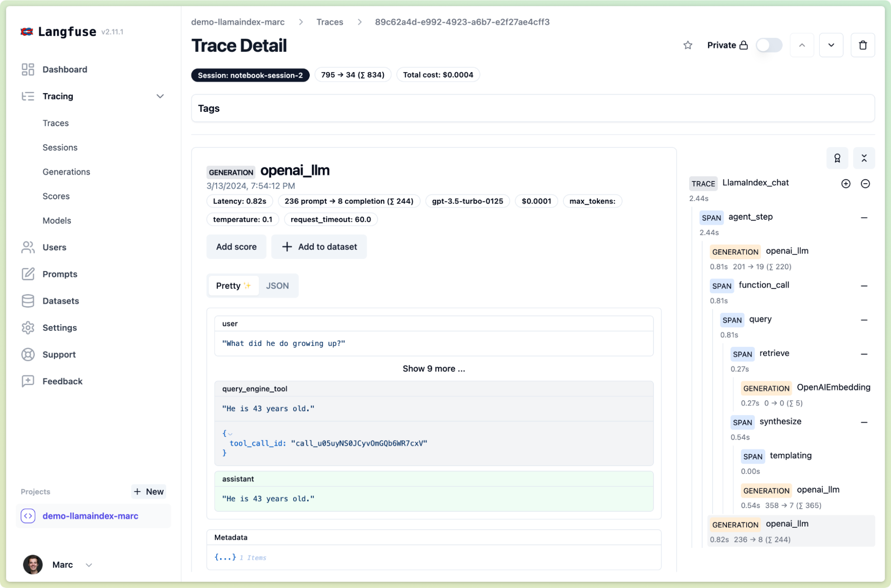The height and width of the screenshot is (588, 891).
Task: Toggle the Private visibility switch
Action: pyautogui.click(x=769, y=45)
